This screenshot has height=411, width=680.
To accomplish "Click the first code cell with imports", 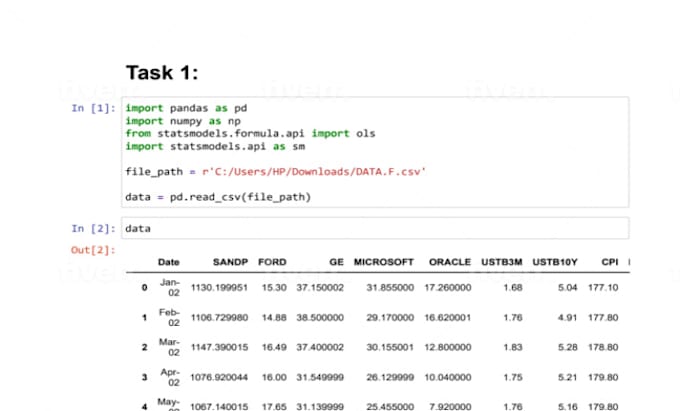I will [375, 152].
